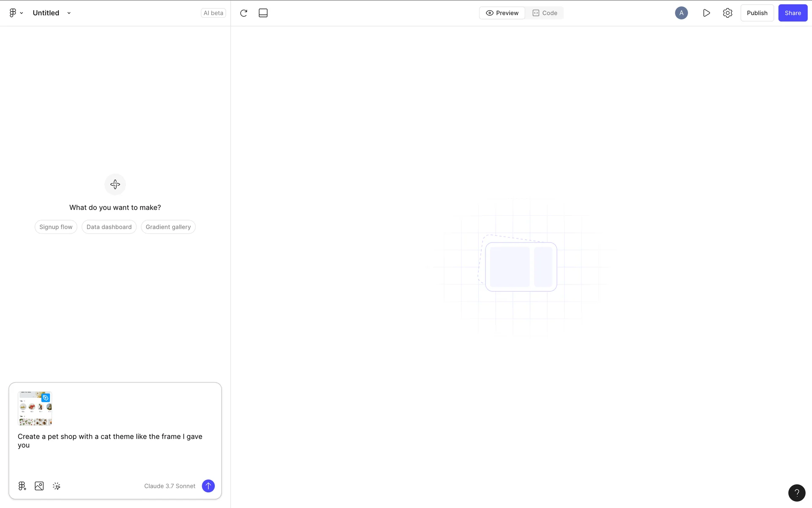Send the prompt with arrow button
This screenshot has width=812, height=508.
tap(208, 486)
